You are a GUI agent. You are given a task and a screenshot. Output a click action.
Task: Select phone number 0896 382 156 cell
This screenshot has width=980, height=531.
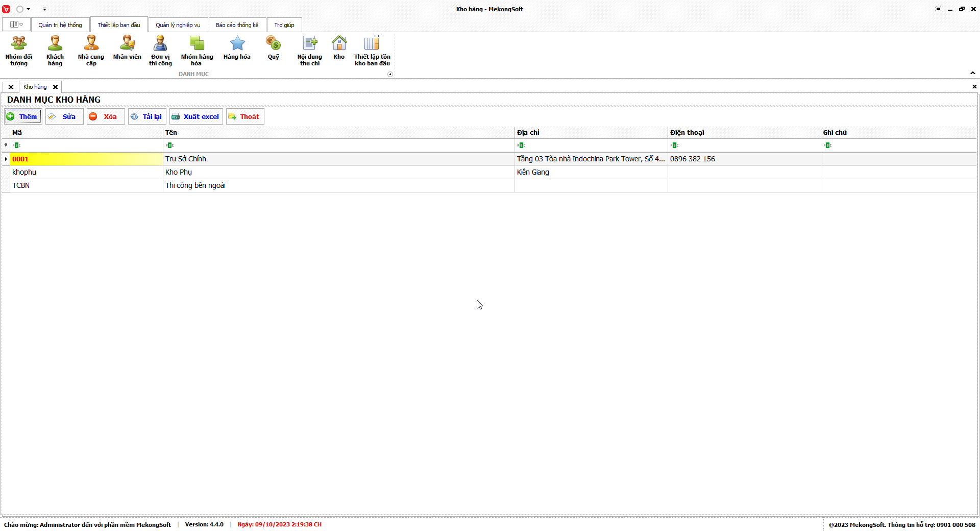(744, 159)
